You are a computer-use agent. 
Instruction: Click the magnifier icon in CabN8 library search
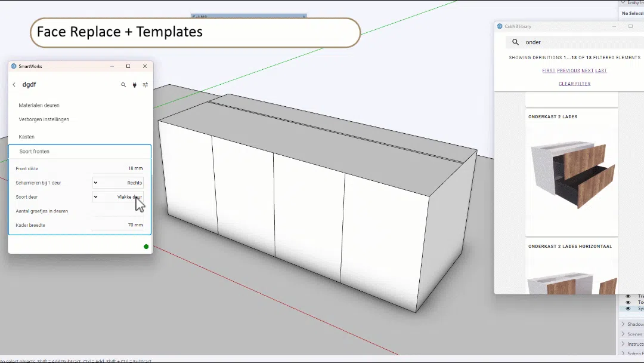(x=515, y=42)
